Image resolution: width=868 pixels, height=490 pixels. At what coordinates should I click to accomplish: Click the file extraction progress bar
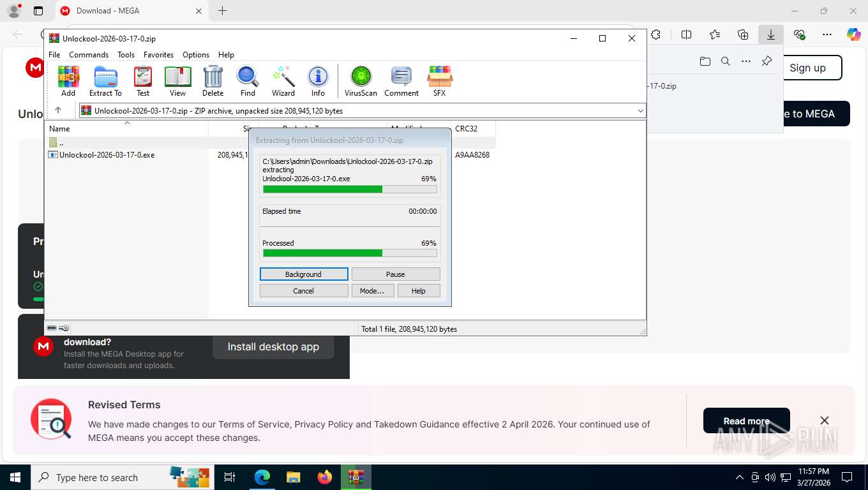(x=350, y=189)
